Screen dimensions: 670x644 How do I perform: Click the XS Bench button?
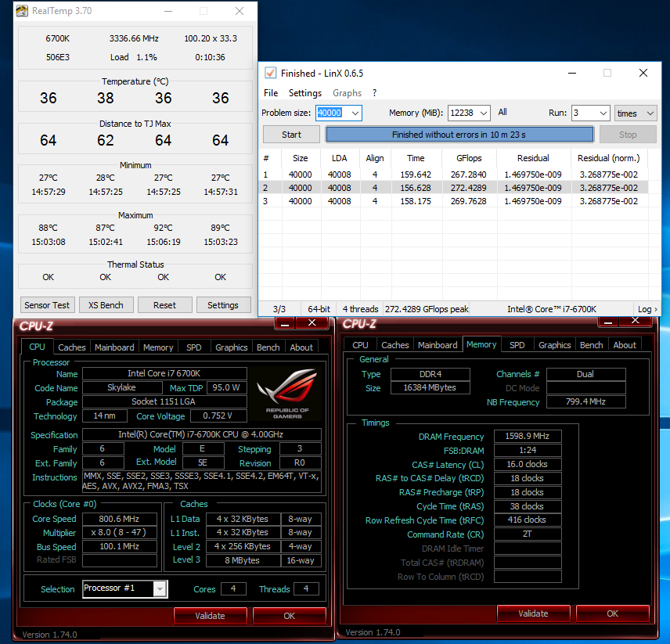click(106, 305)
